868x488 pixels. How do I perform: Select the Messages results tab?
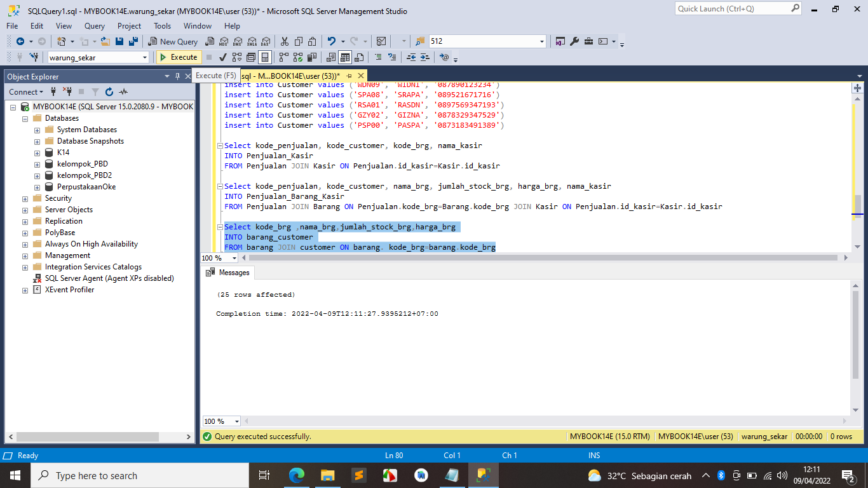228,273
